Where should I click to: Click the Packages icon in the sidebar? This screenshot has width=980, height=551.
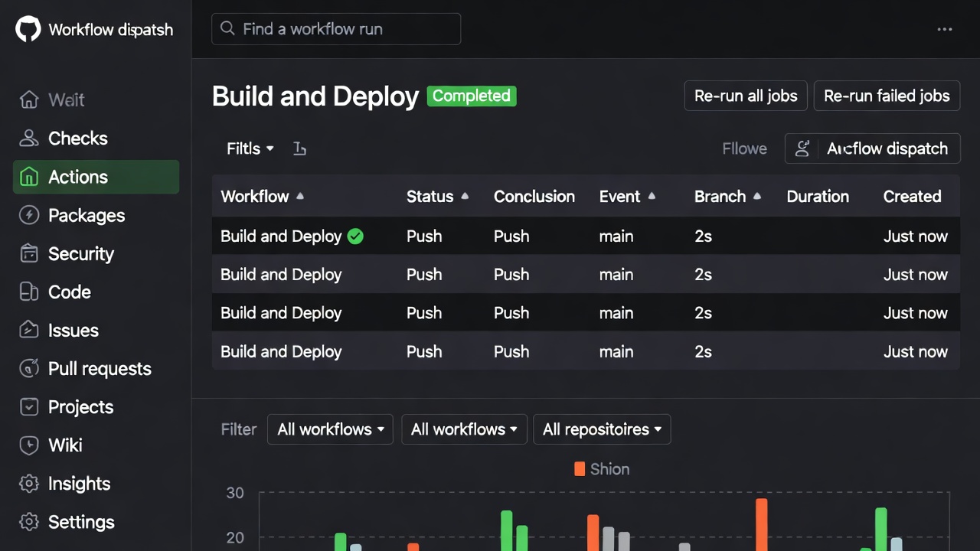click(29, 215)
